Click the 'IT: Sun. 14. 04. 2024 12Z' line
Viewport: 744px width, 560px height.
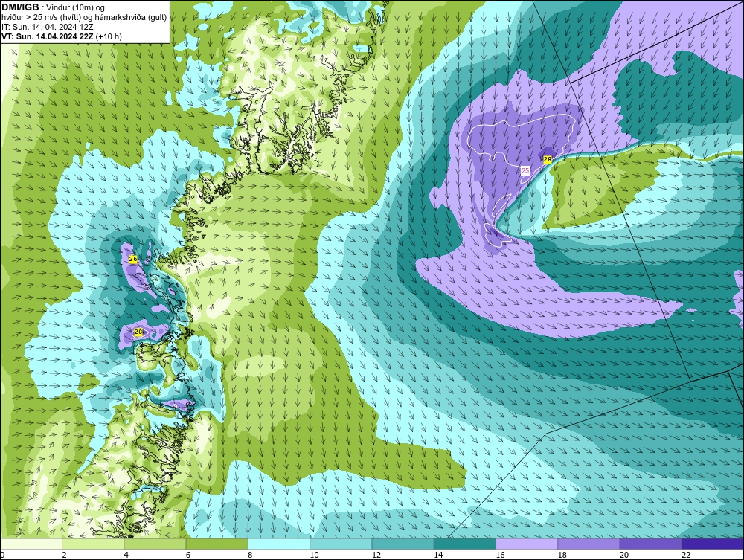coord(48,27)
